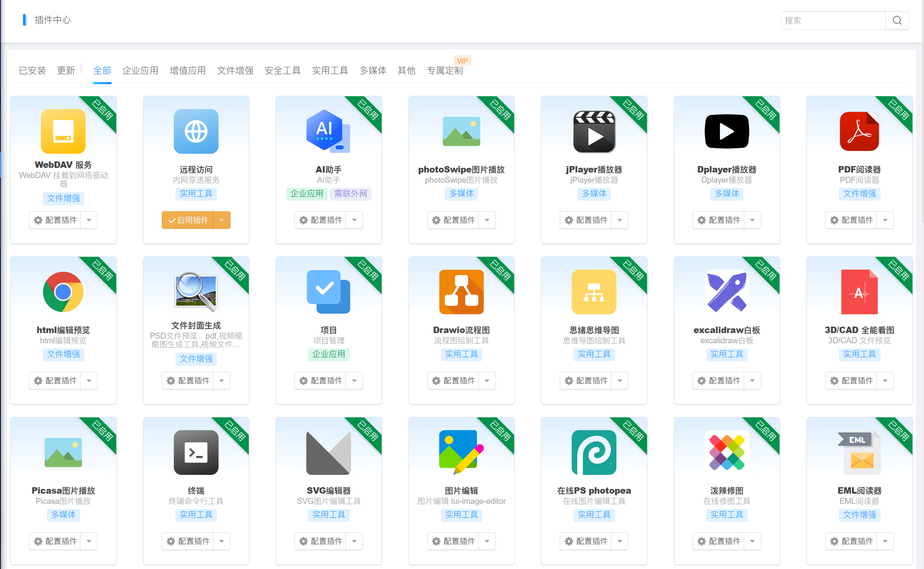
Task: Open 文件封面生成 配置插件 dropdown arrow
Action: pyautogui.click(x=222, y=381)
